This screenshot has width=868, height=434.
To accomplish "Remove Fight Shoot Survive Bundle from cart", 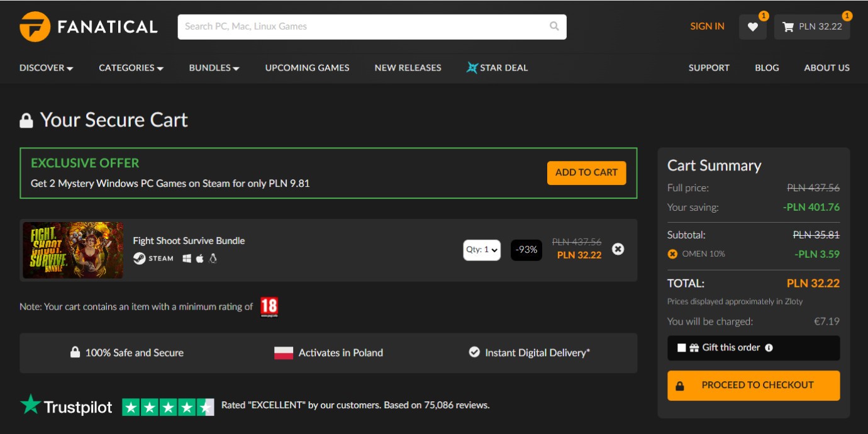I will (x=618, y=249).
